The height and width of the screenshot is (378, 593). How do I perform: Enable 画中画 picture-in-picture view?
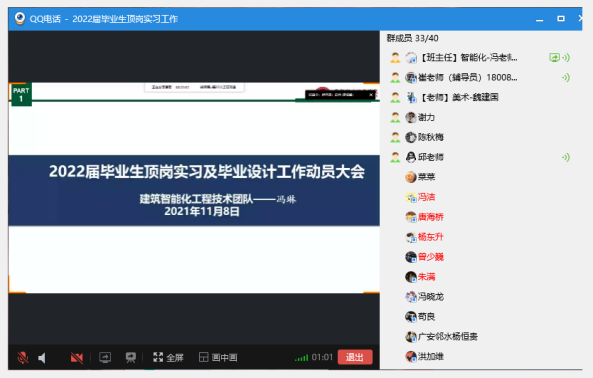218,357
